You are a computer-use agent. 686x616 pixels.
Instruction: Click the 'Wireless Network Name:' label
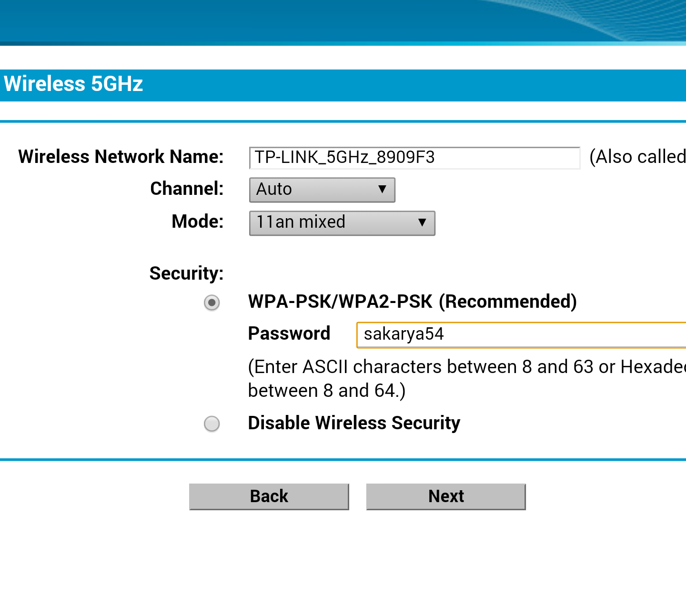click(x=121, y=157)
